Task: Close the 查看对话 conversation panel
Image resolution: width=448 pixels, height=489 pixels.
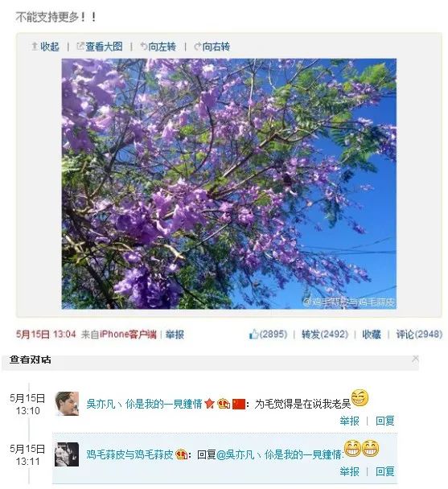Action: [x=415, y=359]
